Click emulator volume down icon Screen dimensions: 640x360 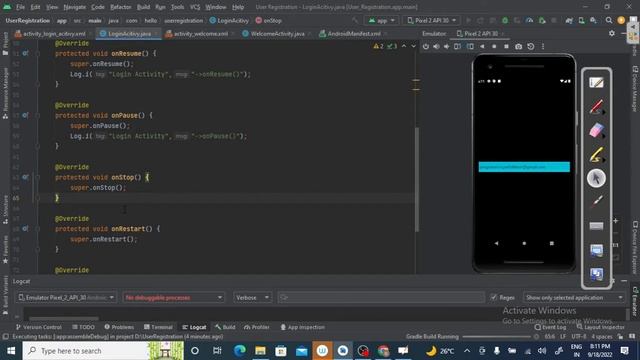[447, 47]
